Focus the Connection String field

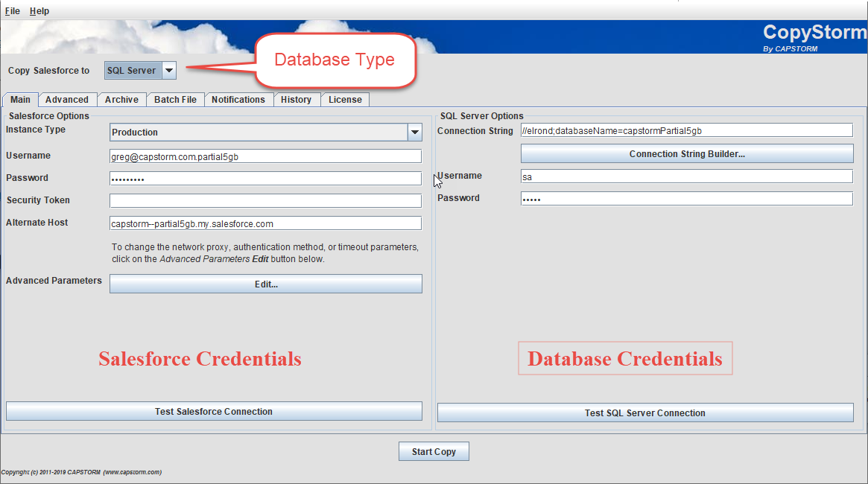pyautogui.click(x=687, y=130)
